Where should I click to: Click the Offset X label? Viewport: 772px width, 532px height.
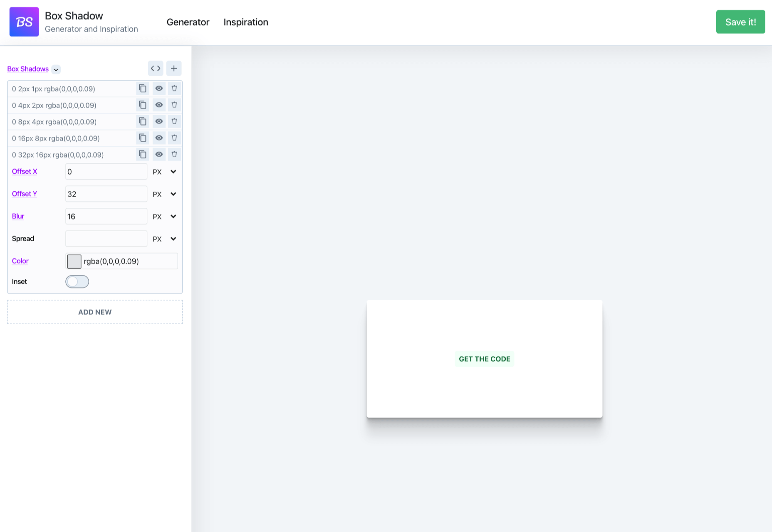[25, 171]
